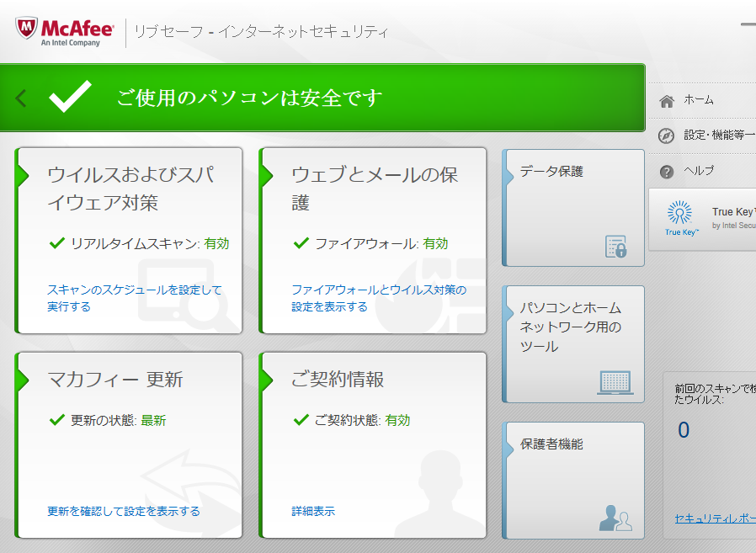756x553 pixels.
Task: Expand the 保護者機能 blue arrow
Action: [x=510, y=449]
